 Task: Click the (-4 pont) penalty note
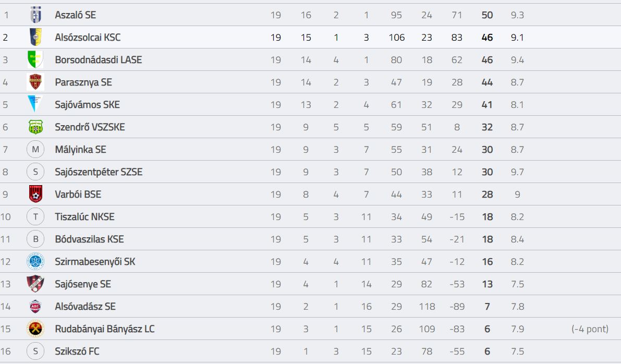pos(590,329)
